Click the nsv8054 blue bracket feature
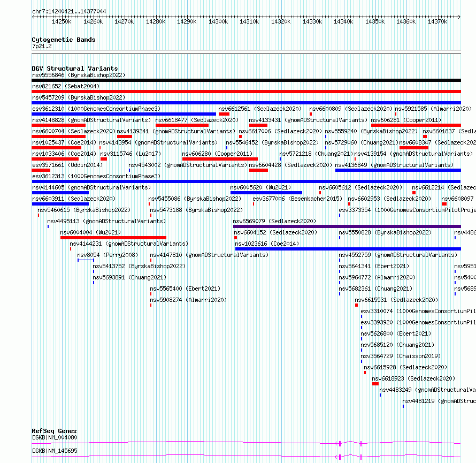Screen dimensions: 476x463 point(86,260)
